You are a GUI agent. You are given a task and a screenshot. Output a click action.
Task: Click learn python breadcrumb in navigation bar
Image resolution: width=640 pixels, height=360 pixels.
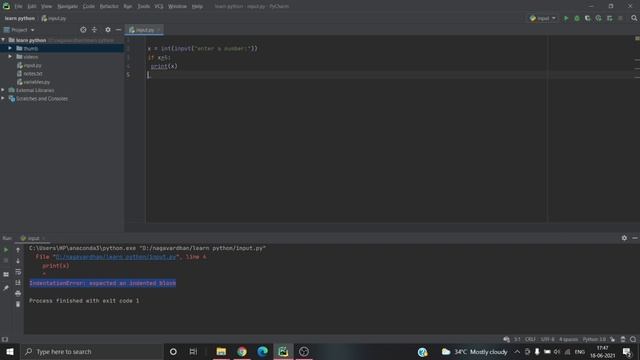tap(20, 18)
